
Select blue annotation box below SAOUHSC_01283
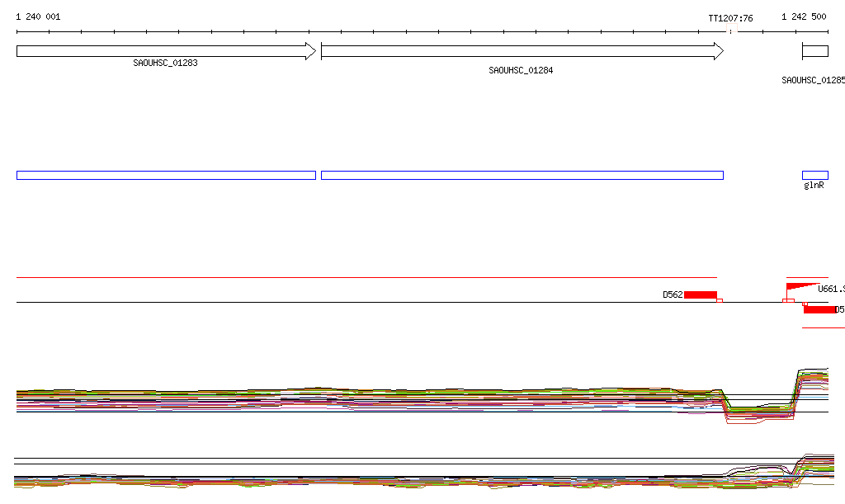[x=166, y=175]
